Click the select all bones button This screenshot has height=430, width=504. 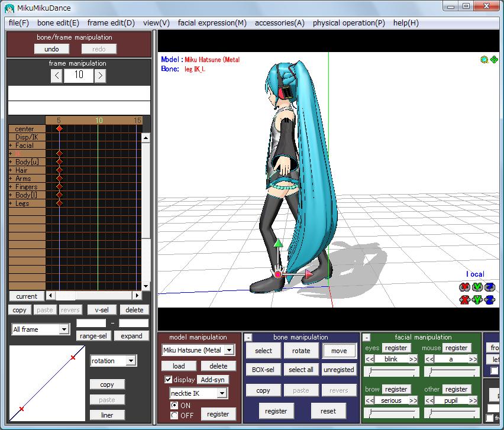point(301,370)
